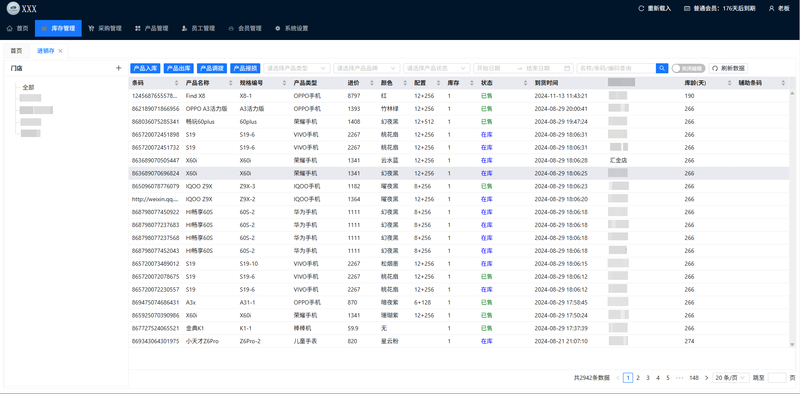Image resolution: width=800 pixels, height=394 pixels.
Task: Click the 重新载入 link
Action: point(659,8)
